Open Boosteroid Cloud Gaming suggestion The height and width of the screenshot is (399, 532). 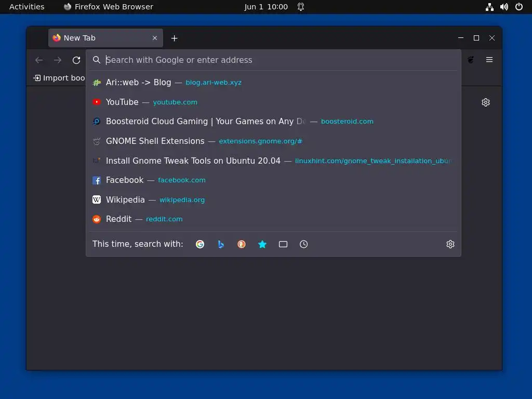273,122
